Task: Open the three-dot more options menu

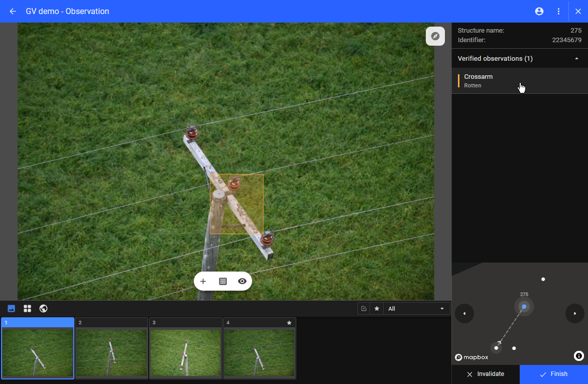Action: pyautogui.click(x=558, y=11)
